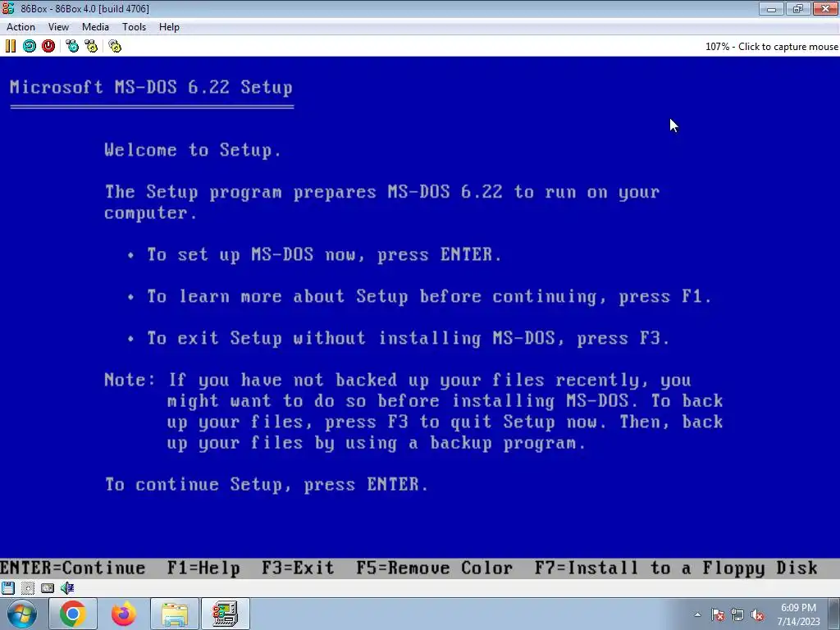Send Ctrl+Alt+Esc via toolbar icon

coord(91,47)
